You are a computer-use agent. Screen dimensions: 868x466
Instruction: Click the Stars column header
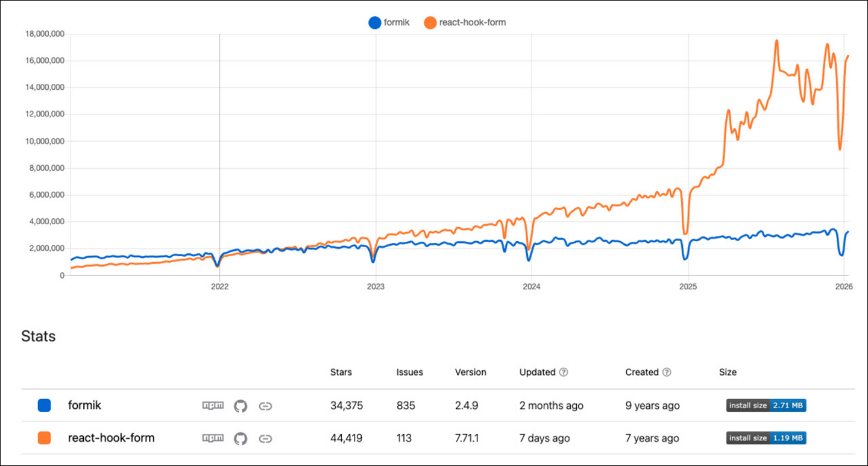[341, 372]
